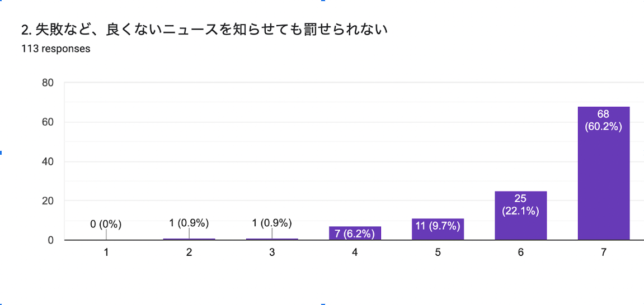Image resolution: width=644 pixels, height=305 pixels.
Task: Click the y-axis value 40
Action: pyautogui.click(x=48, y=161)
